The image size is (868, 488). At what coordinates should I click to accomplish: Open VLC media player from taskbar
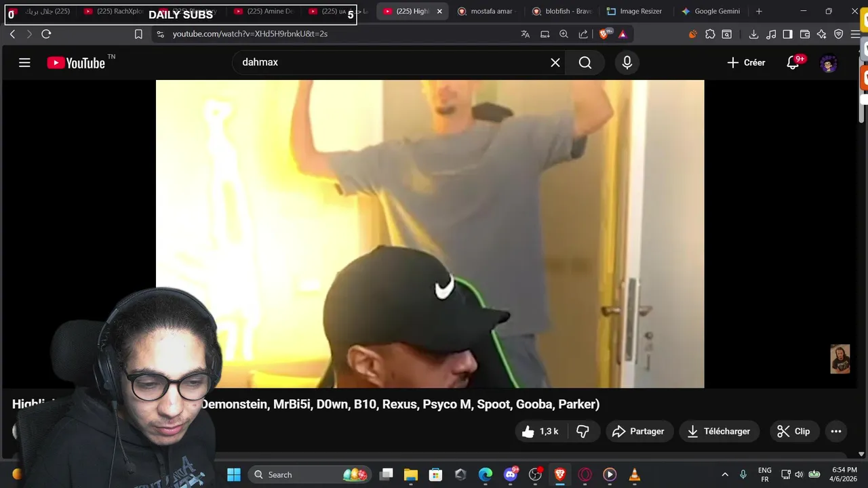click(x=635, y=474)
